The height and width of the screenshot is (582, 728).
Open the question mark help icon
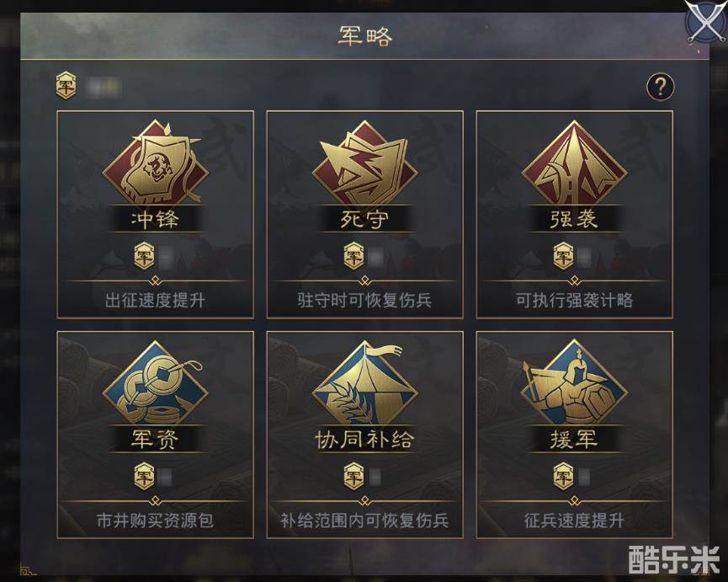point(660,87)
